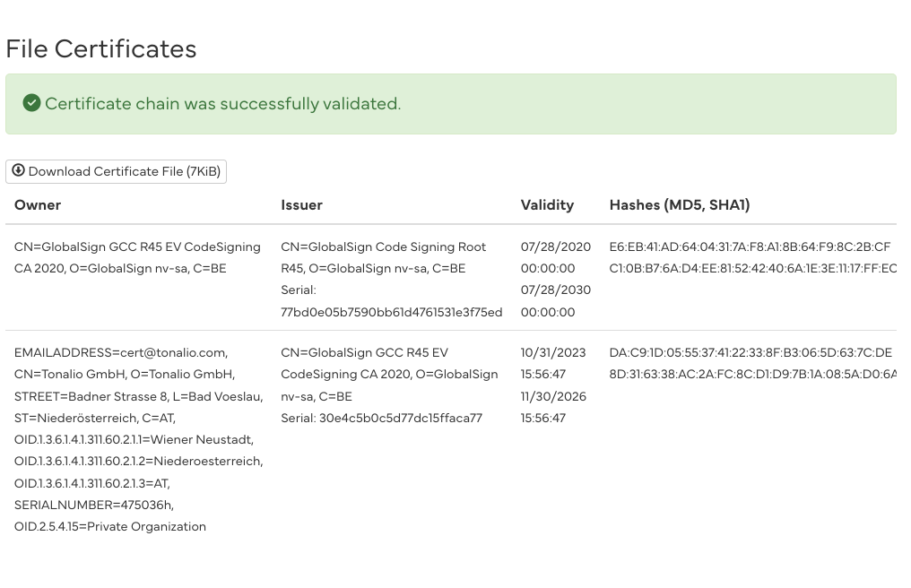Select the SHA1 hash starting with C1:0B
The width and height of the screenshot is (911, 588).
point(751,268)
